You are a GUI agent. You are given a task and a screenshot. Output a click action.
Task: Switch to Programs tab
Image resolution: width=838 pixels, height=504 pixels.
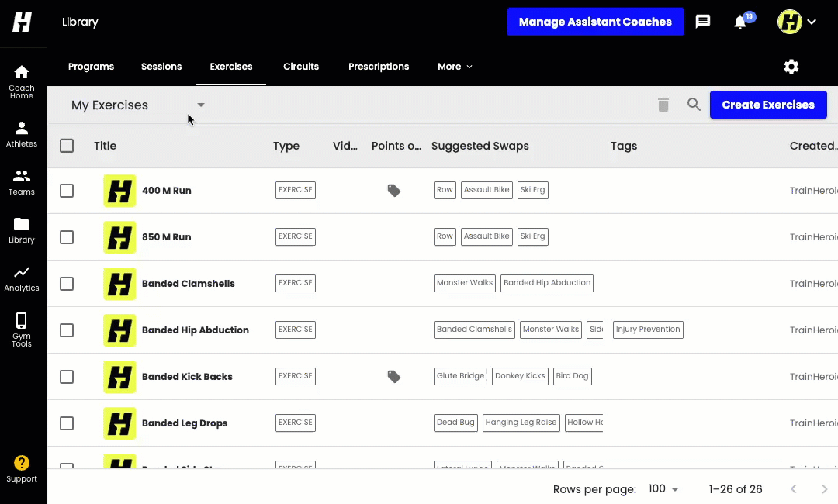coord(91,67)
